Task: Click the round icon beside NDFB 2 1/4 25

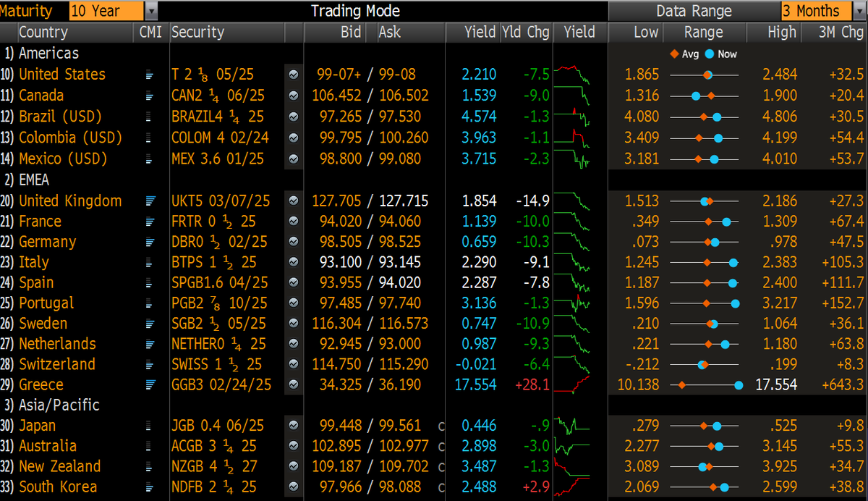Action: click(294, 487)
